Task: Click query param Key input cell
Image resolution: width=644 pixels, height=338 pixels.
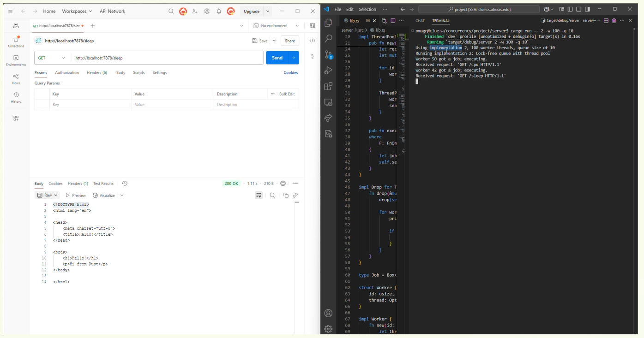Action: coord(90,105)
